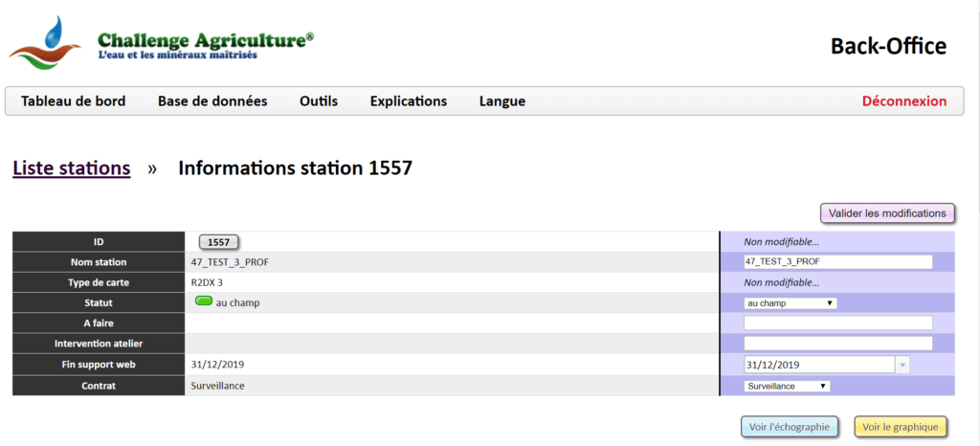Go back to Liste stations
The image size is (980, 446).
click(x=71, y=168)
